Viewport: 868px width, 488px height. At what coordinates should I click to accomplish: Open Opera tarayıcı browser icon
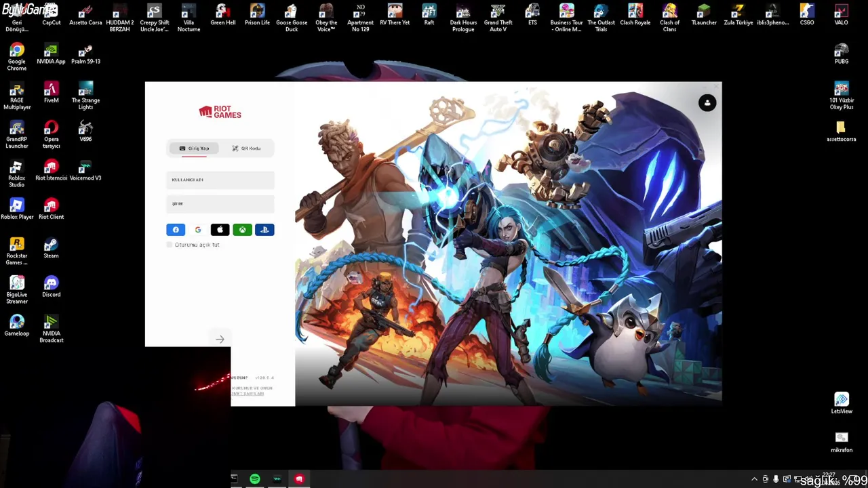[51, 135]
